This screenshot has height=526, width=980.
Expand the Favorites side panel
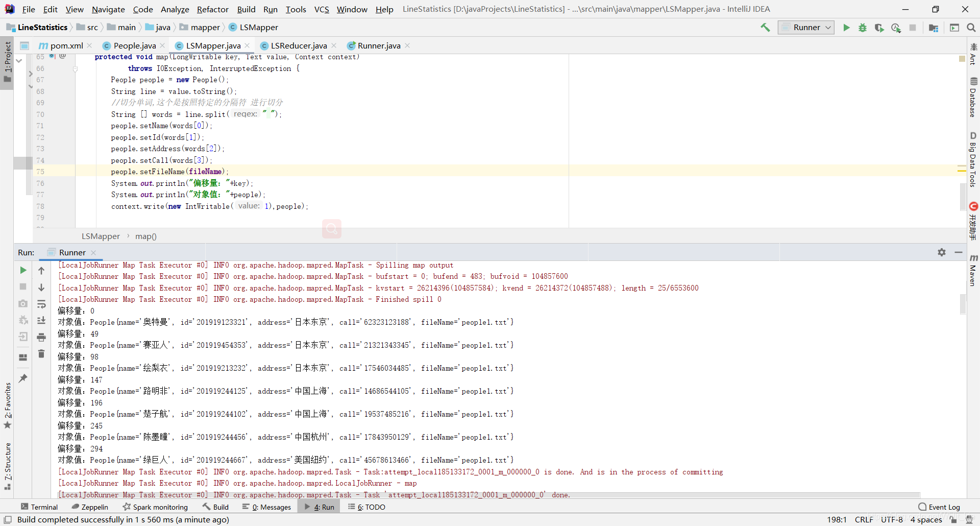pyautogui.click(x=7, y=405)
